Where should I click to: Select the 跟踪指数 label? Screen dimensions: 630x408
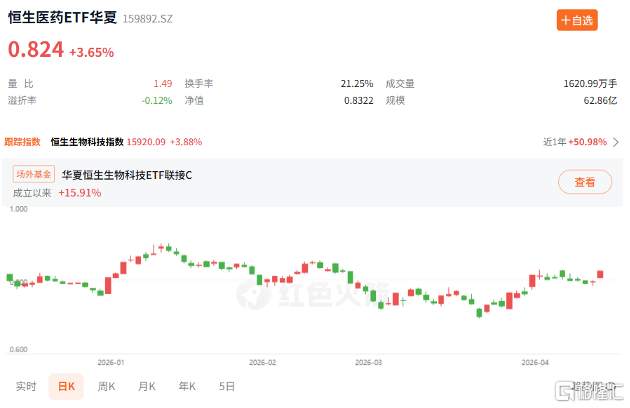pyautogui.click(x=22, y=142)
